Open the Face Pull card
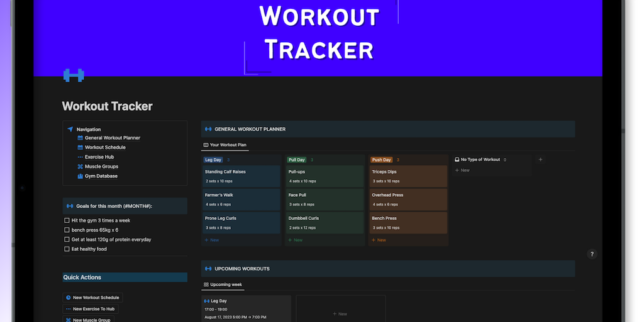The width and height of the screenshot is (644, 322). (x=325, y=199)
